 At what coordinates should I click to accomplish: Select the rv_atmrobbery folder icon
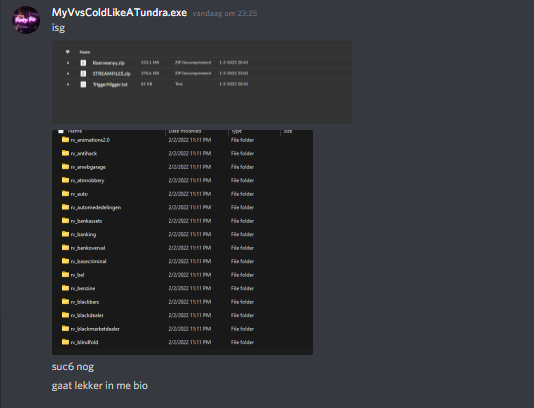click(x=65, y=180)
